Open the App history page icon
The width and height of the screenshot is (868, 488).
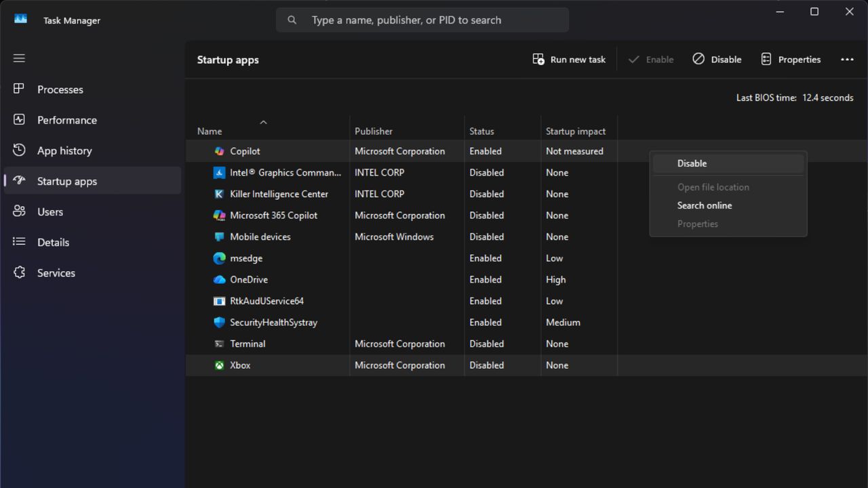[19, 150]
